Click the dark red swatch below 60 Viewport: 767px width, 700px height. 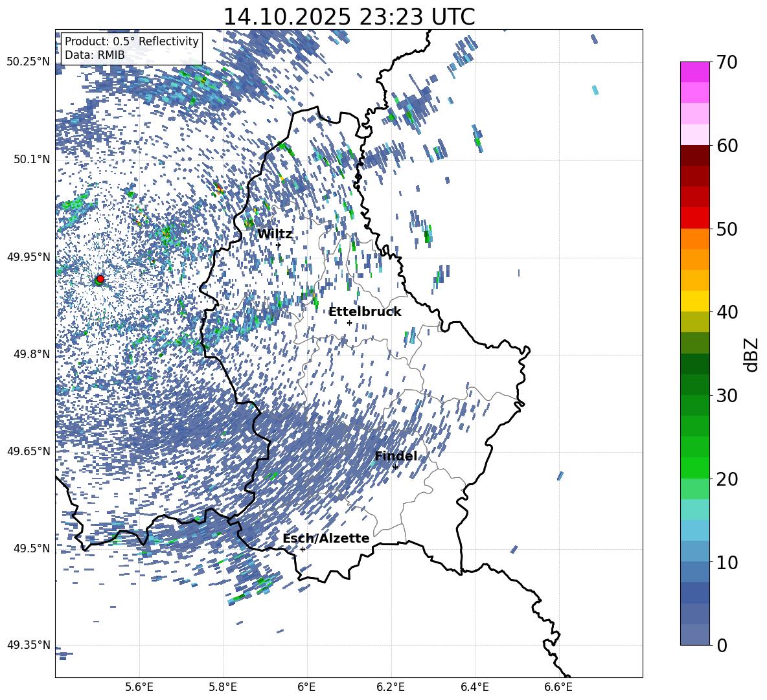(694, 155)
